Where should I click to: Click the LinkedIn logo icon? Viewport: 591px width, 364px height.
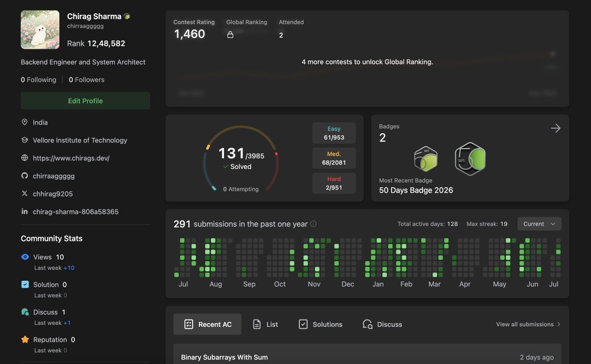click(25, 211)
